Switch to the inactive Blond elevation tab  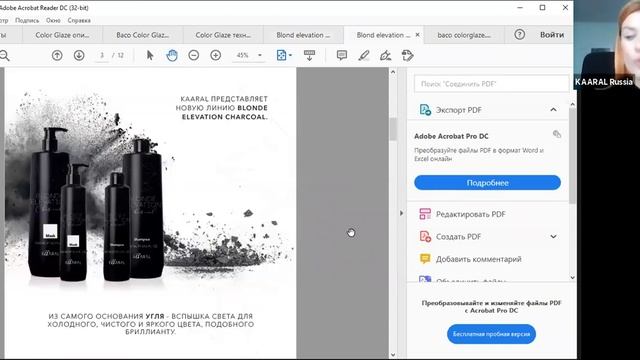click(303, 35)
